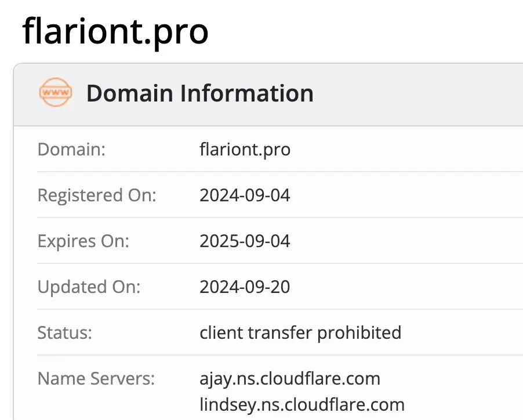Click the ajay.ns.cloudflare.com name server
523x420 pixels.
click(290, 379)
